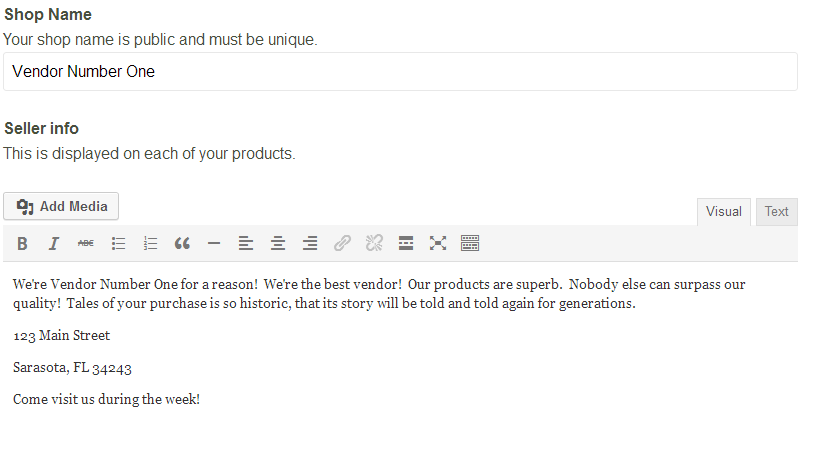Image resolution: width=830 pixels, height=457 pixels.
Task: Switch to the Visual editor tab
Action: 724,212
